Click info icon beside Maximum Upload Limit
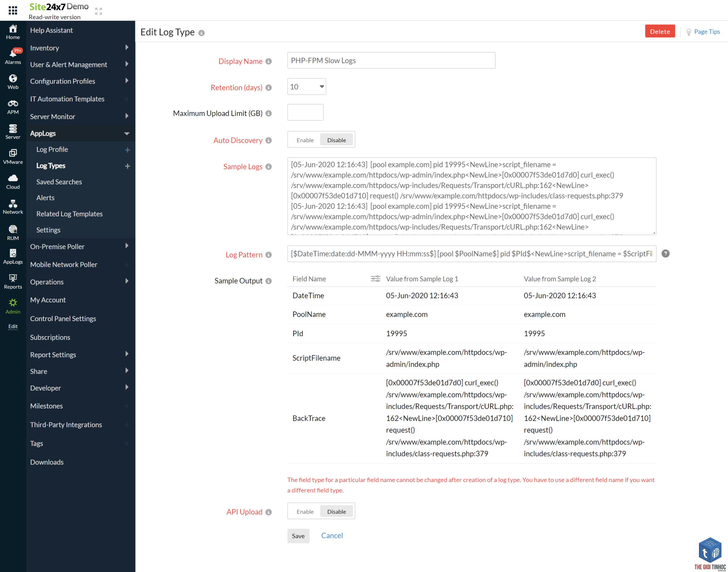Screen dimensions: 728x572 click(x=268, y=113)
